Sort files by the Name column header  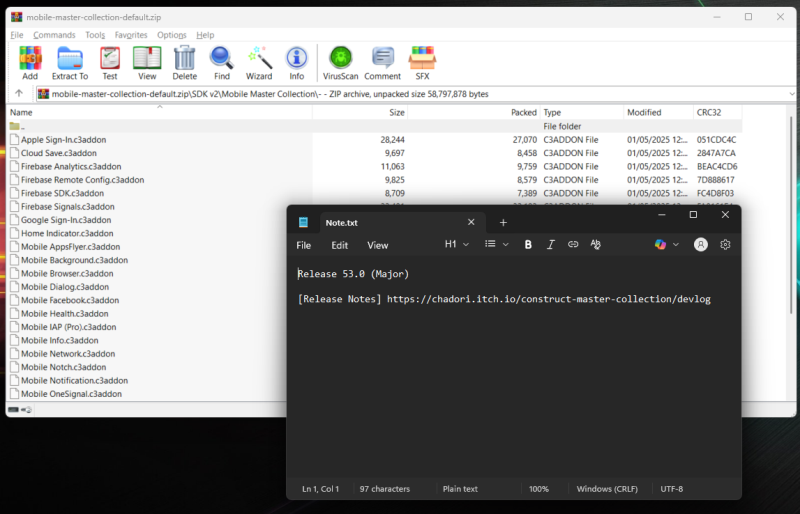click(159, 112)
